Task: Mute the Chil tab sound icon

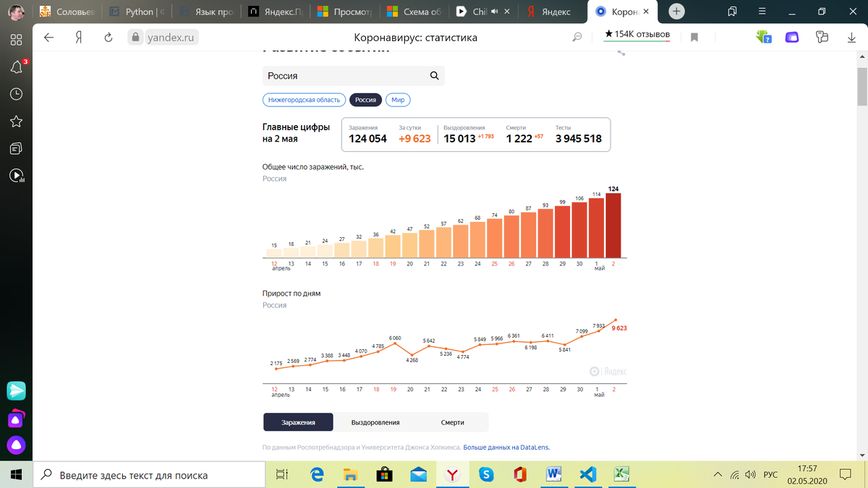Action: (x=494, y=12)
